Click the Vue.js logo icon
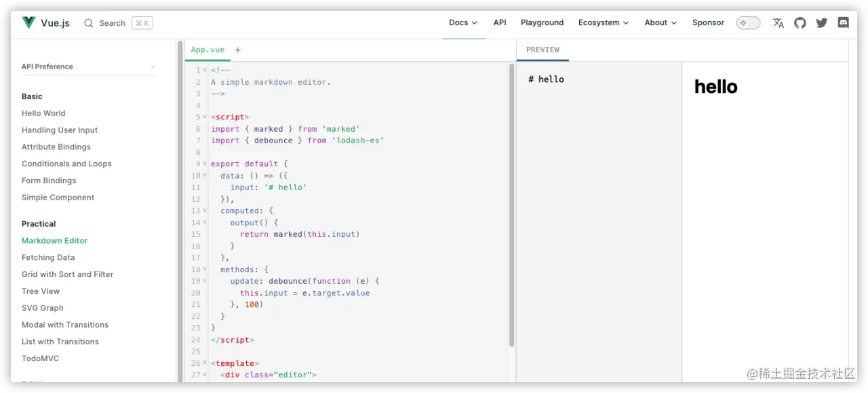This screenshot has width=868, height=393. [x=28, y=22]
